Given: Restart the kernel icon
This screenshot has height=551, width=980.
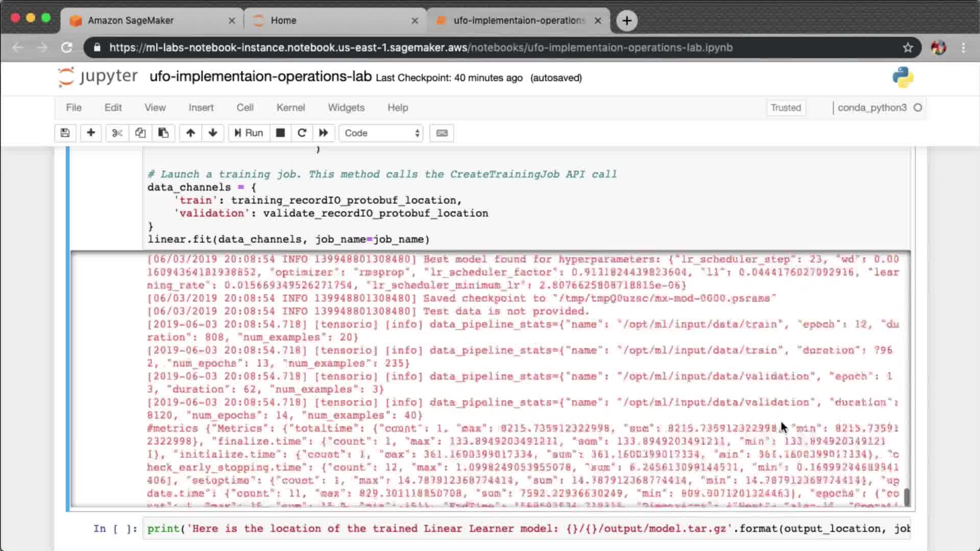Looking at the screenshot, I should pos(302,133).
